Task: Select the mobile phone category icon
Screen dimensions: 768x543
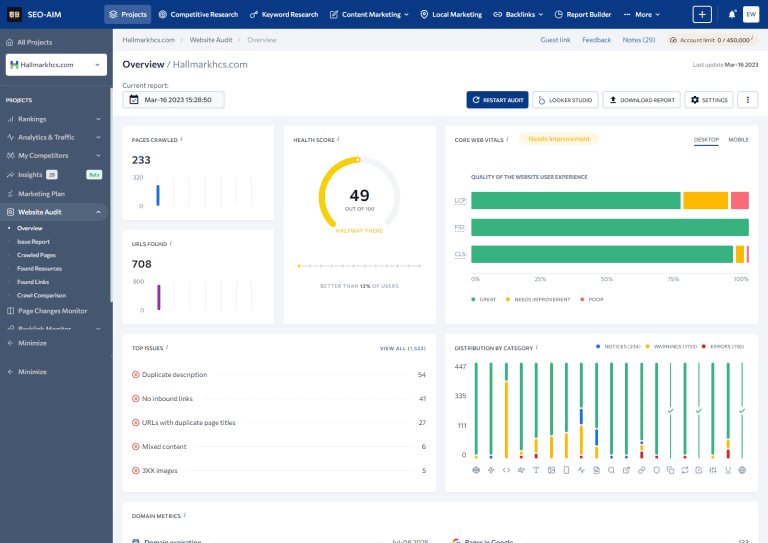Action: (x=566, y=470)
